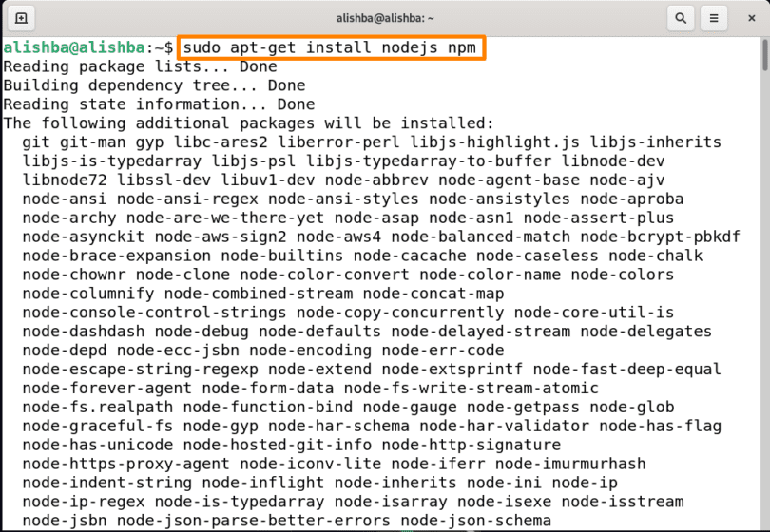Click the package name 'libjs-typedarray-to-buffer'

(x=429, y=161)
